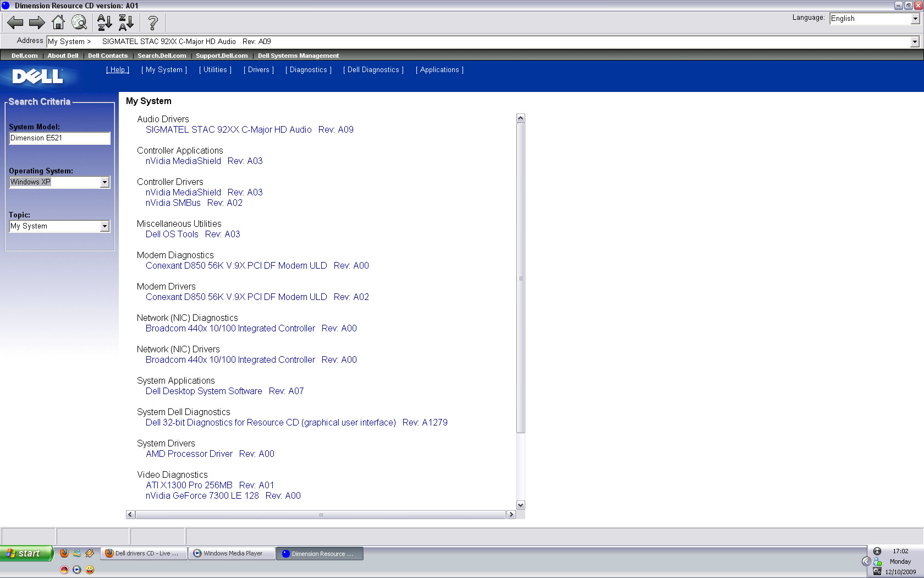Screen dimensions: 924x578
Task: Expand hidden system tray icons arrow
Action: [866, 561]
